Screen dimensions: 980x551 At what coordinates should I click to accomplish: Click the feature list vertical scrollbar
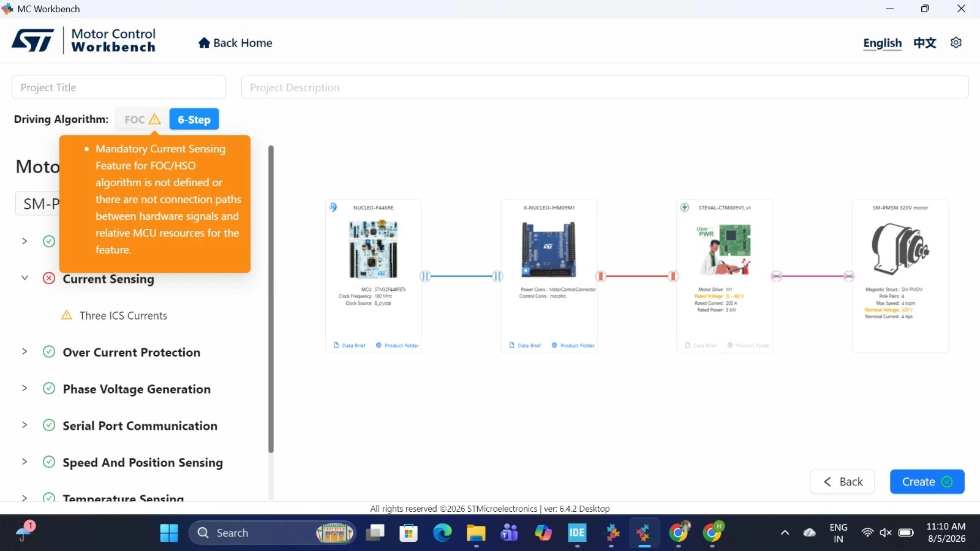(x=271, y=299)
